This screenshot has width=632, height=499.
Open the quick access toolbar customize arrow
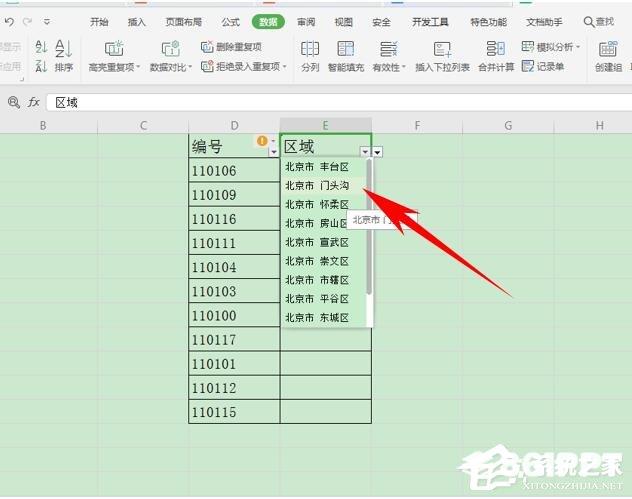click(47, 22)
